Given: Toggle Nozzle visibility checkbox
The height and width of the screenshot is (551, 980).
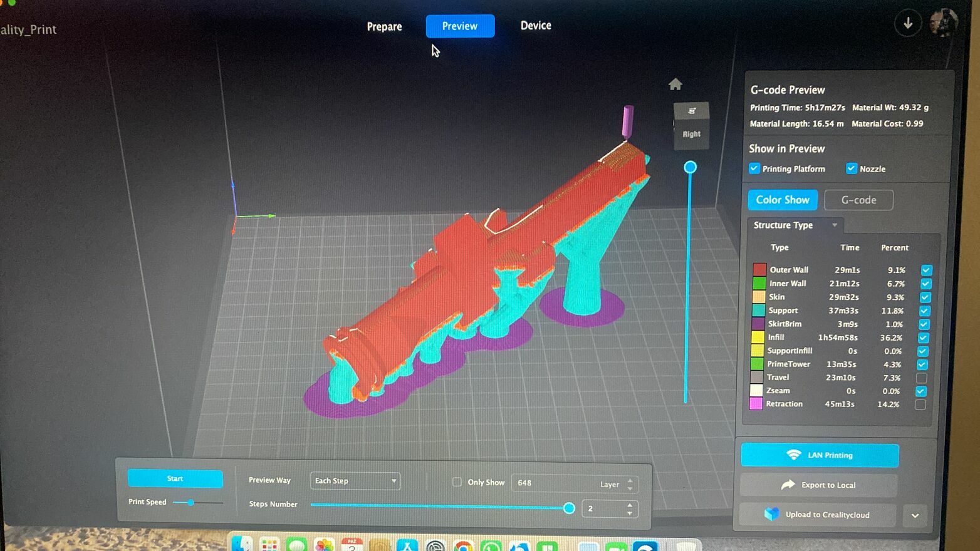Looking at the screenshot, I should (x=852, y=168).
